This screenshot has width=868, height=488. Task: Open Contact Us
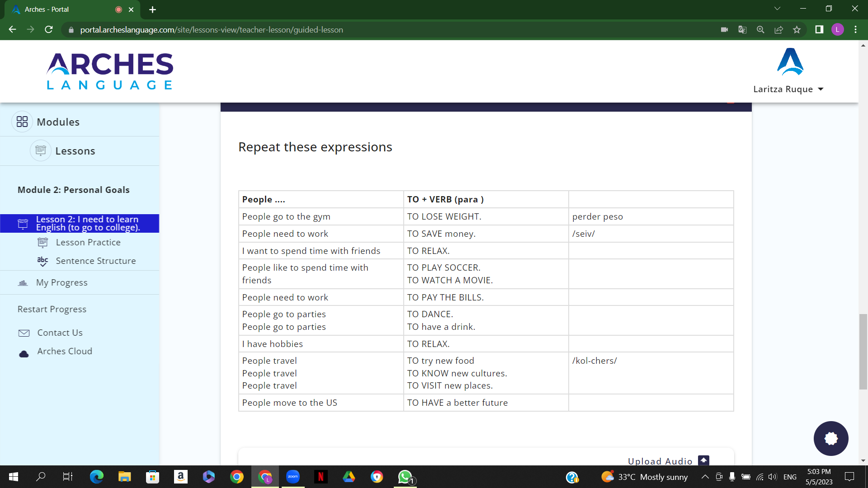60,333
